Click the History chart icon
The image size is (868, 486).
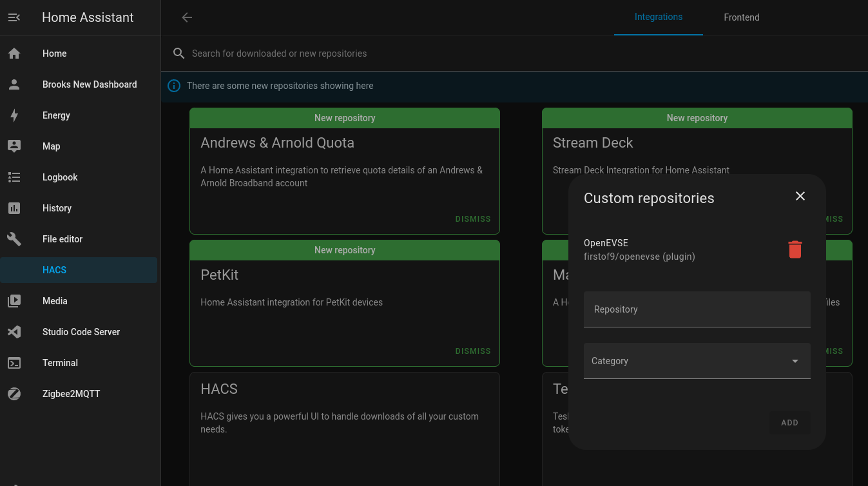(14, 208)
